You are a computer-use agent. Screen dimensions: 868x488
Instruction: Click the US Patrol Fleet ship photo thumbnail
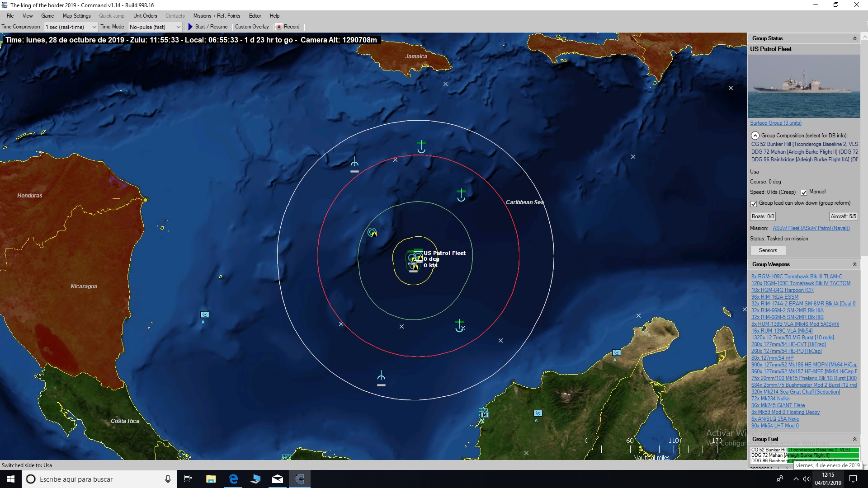tap(804, 86)
